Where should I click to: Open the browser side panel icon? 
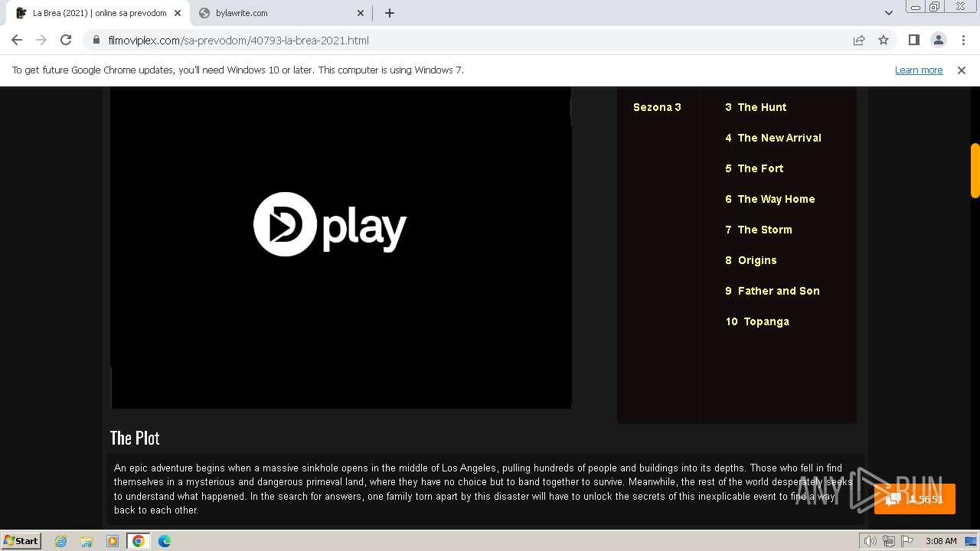tap(913, 40)
